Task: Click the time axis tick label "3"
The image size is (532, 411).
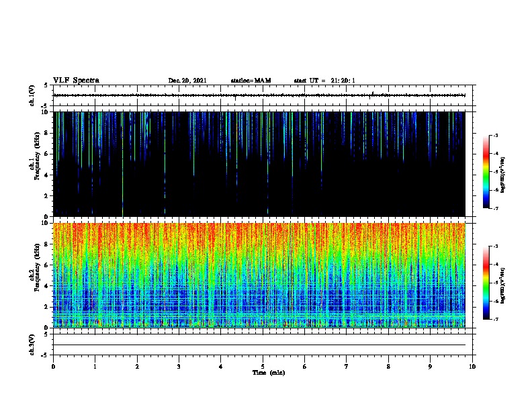Action: click(179, 367)
